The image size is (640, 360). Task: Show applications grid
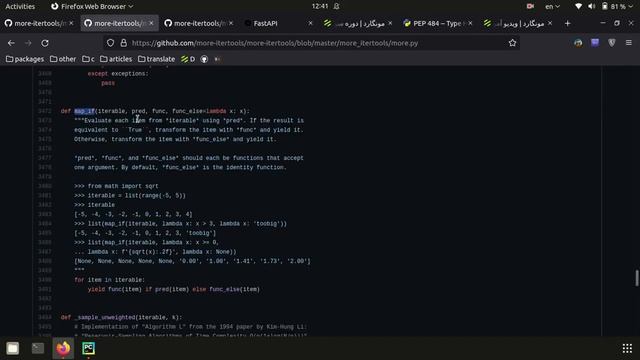pos(627,348)
